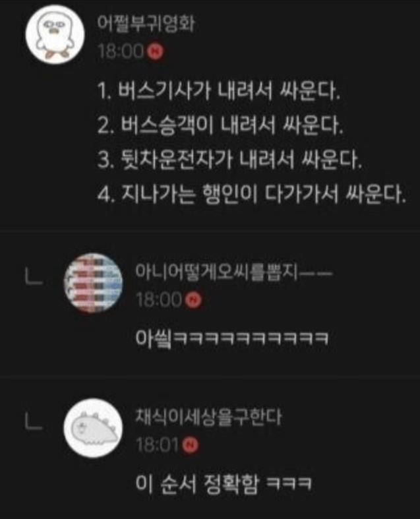Select the line 1. 버스기사가 내려서 싸운다.

[219, 90]
